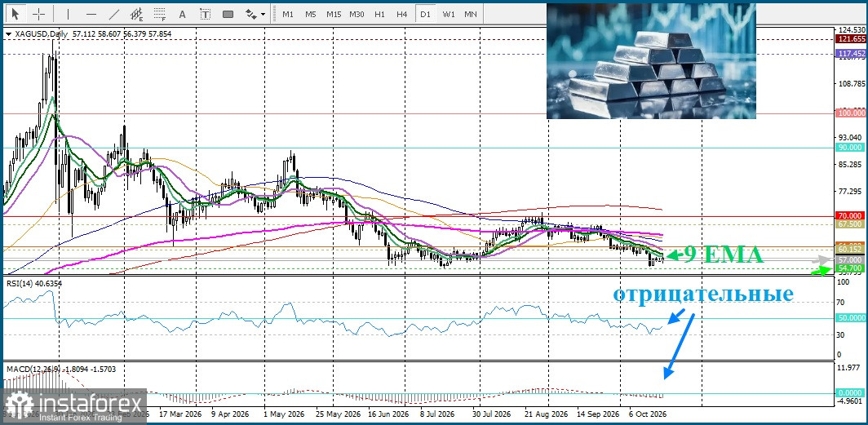The height and width of the screenshot is (425, 868).
Task: Click the MACD -4.9601 scale value
Action: tap(852, 401)
